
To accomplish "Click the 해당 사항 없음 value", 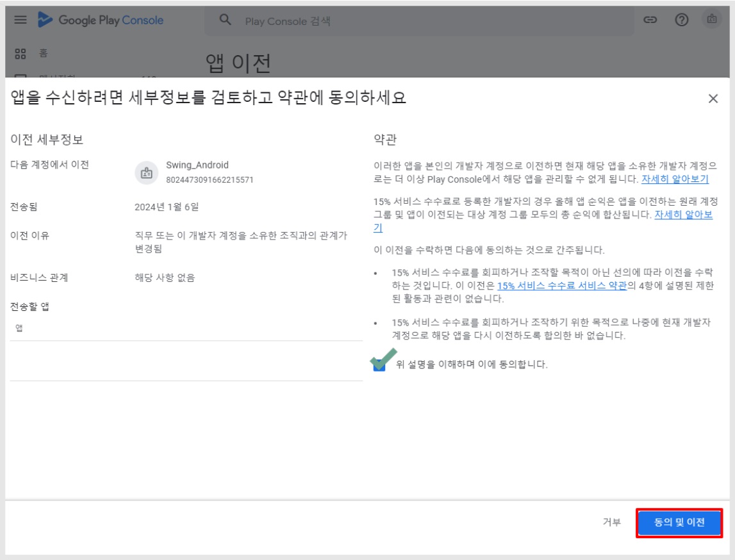I will [x=165, y=278].
